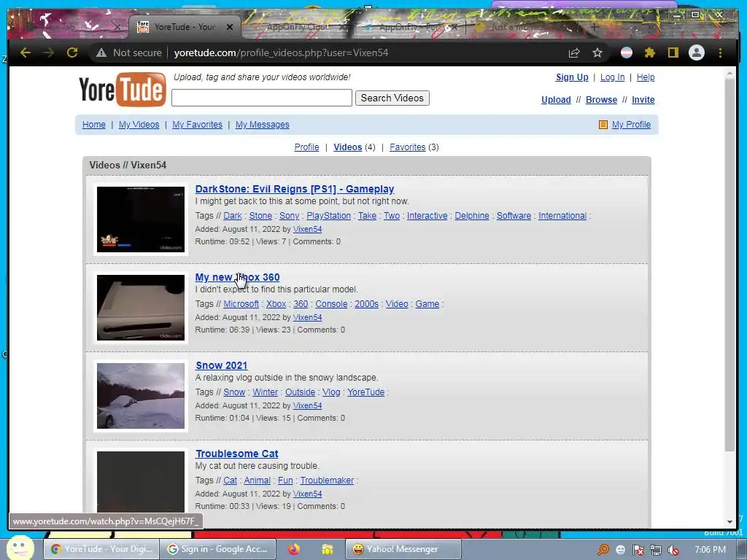
Task: Click the Upload link
Action: pos(556,99)
